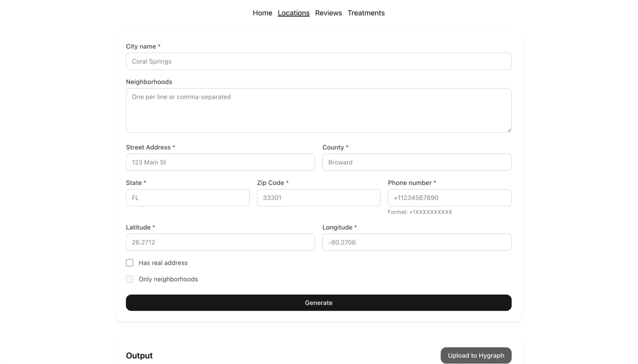638x364 pixels.
Task: Focus the City name input
Action: pyautogui.click(x=319, y=61)
